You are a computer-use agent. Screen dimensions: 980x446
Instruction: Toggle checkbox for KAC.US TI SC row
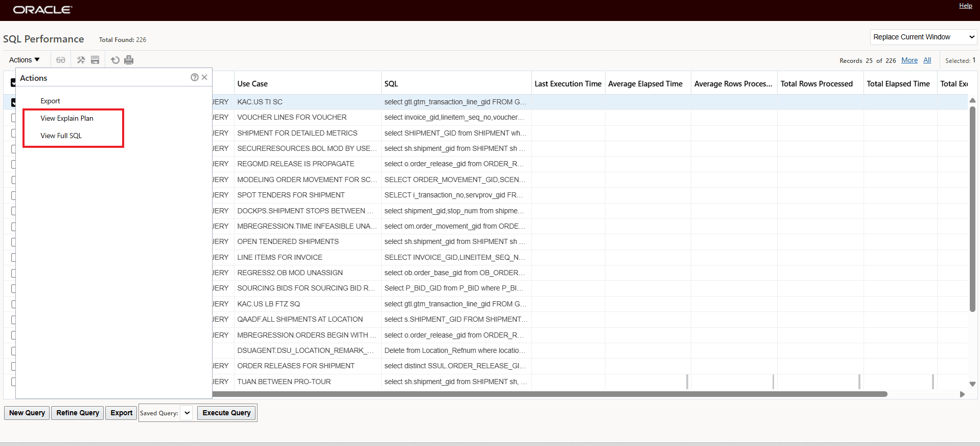pos(13,102)
